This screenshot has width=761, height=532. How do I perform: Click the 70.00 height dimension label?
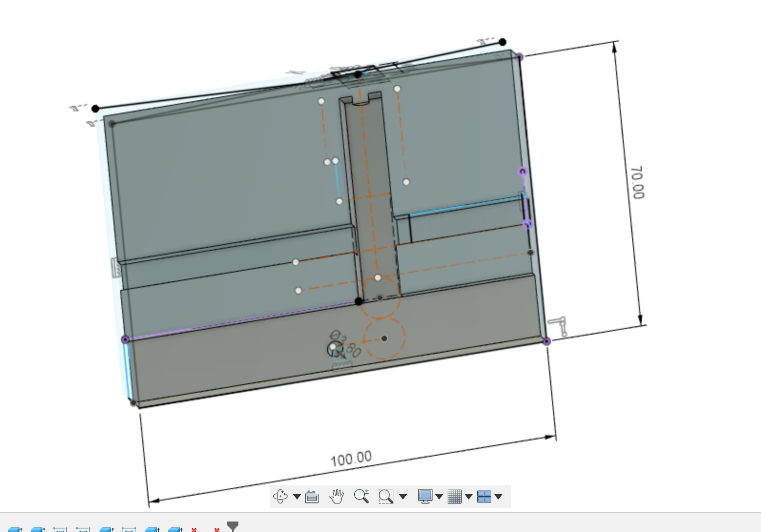tap(637, 183)
